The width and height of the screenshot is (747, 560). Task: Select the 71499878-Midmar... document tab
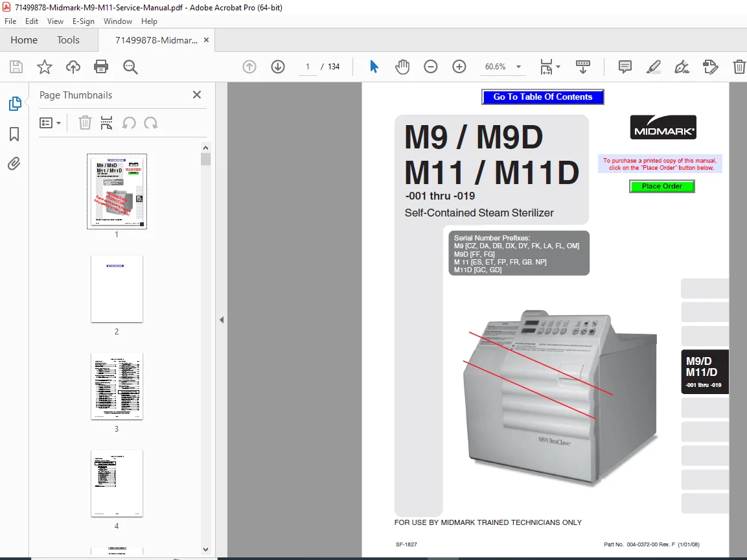156,40
